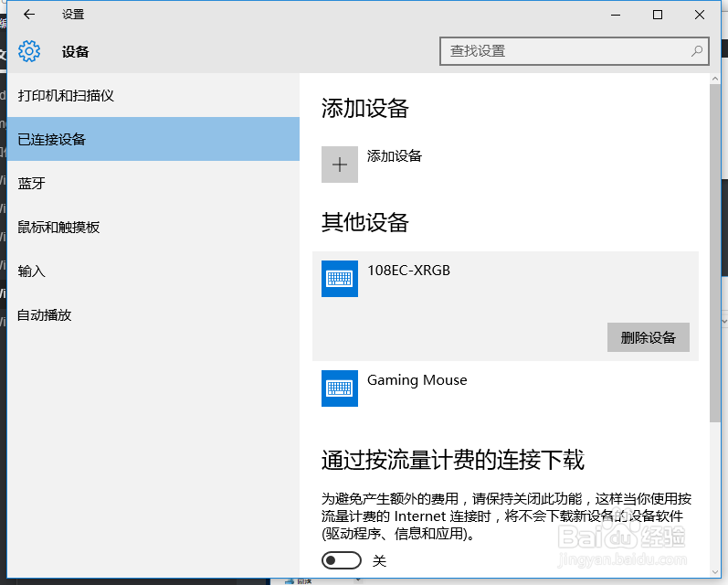Open 鼠标和触摸板 settings page
The height and width of the screenshot is (585, 728).
pos(153,228)
